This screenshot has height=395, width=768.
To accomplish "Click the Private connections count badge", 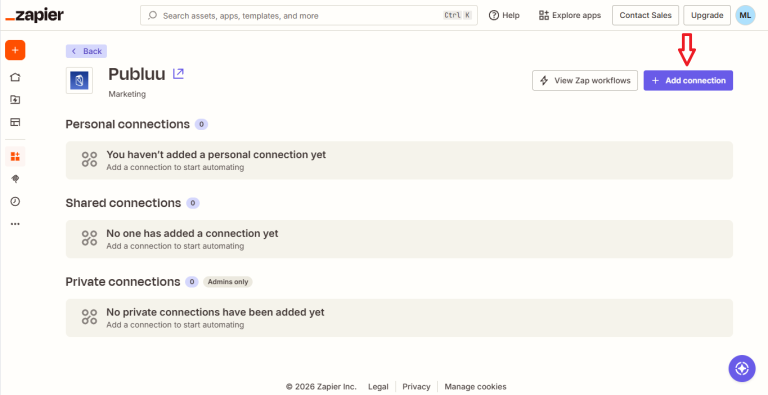I will click(x=192, y=282).
